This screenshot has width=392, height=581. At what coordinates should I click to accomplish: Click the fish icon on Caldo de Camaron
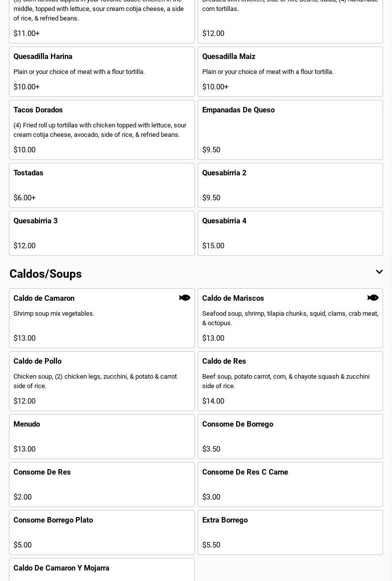tap(184, 298)
